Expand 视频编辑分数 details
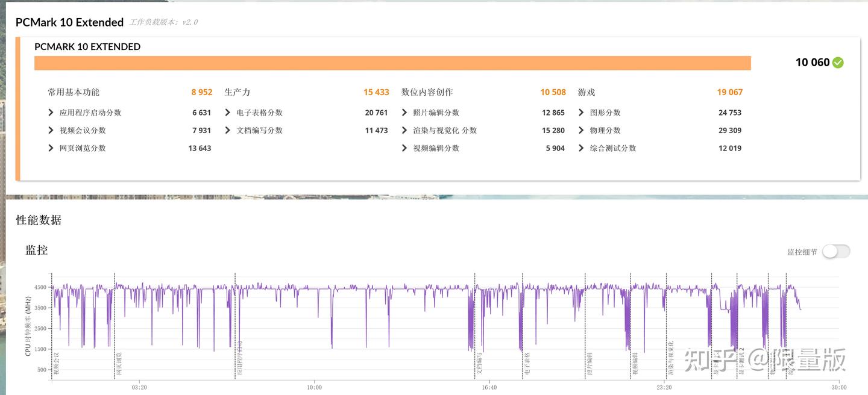 click(404, 148)
